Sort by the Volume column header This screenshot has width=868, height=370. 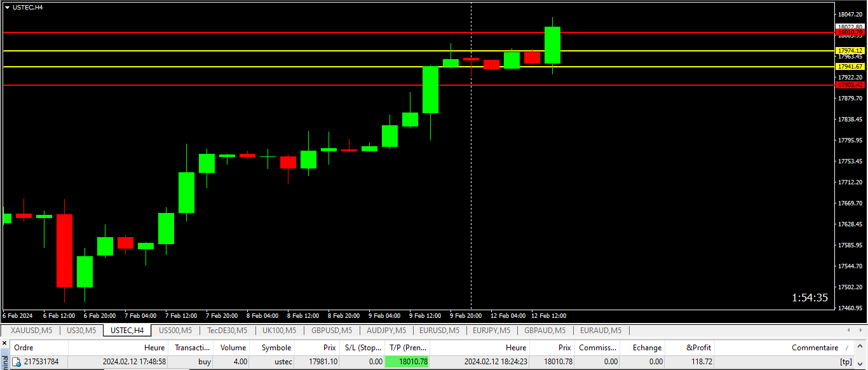[x=231, y=348]
